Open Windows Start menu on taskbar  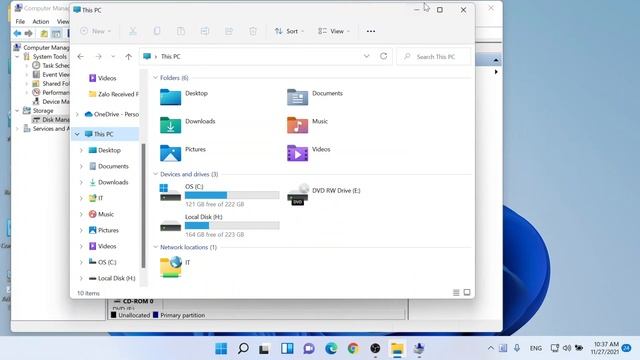(221, 349)
